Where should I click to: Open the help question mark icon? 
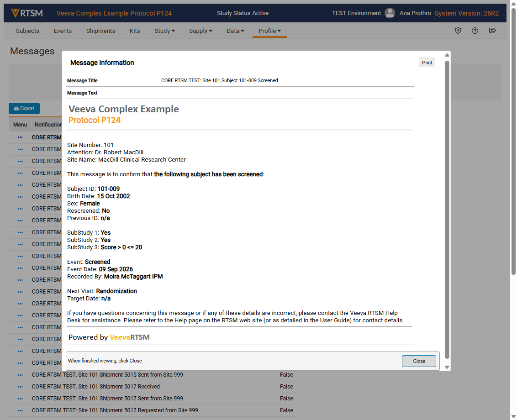[475, 31]
